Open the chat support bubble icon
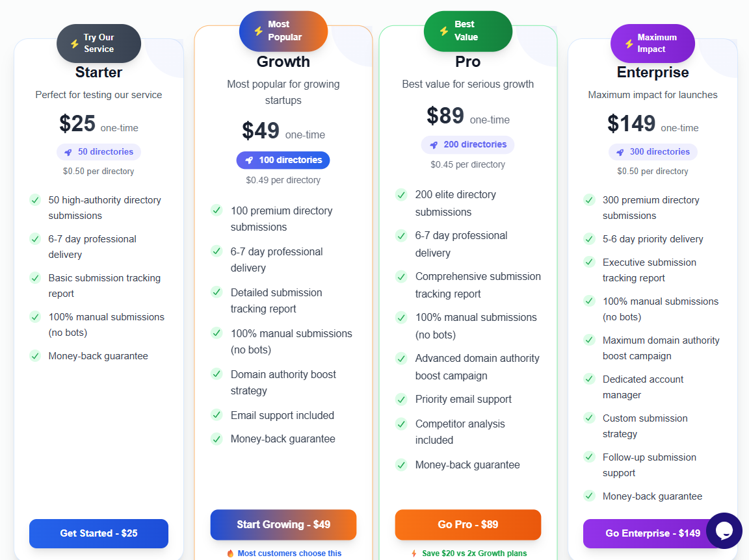 pos(724,531)
